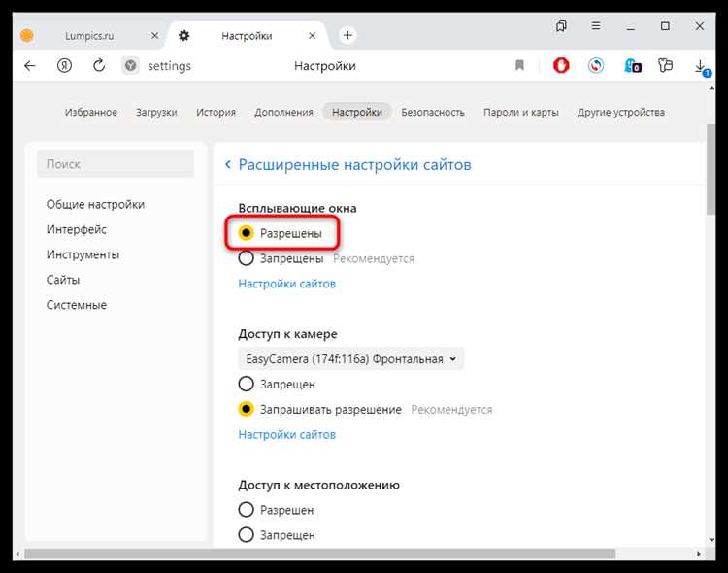Open Yandex home page via Я icon

tap(65, 66)
